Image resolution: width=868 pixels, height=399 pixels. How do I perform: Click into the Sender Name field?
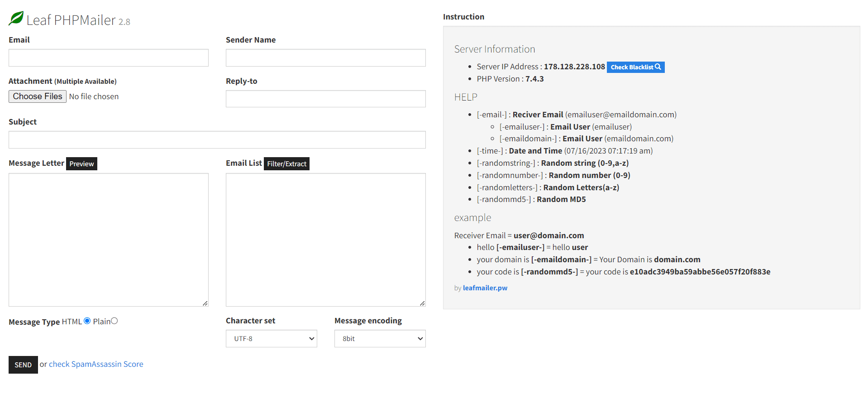click(x=326, y=58)
